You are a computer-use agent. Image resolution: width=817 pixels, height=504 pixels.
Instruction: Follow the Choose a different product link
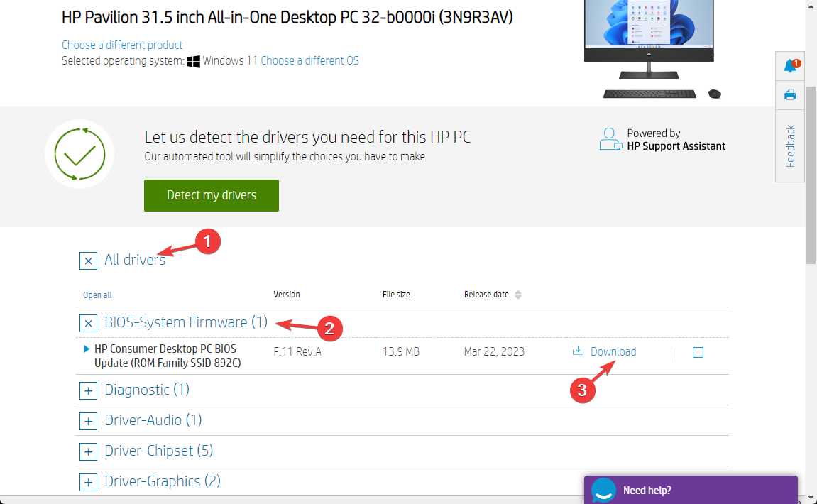pyautogui.click(x=122, y=45)
